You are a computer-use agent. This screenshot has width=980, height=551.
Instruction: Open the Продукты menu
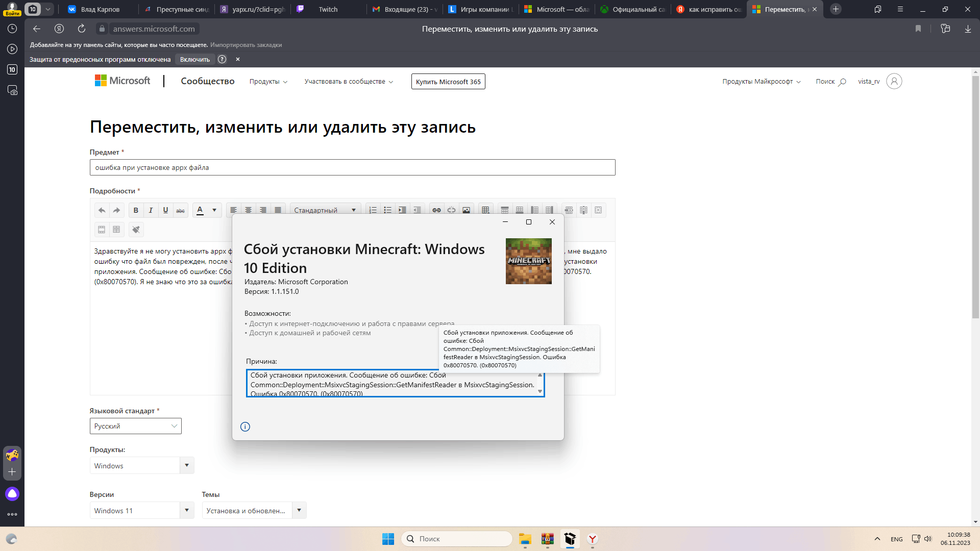pos(267,82)
